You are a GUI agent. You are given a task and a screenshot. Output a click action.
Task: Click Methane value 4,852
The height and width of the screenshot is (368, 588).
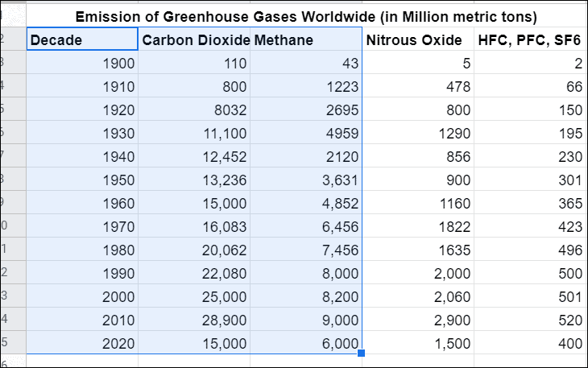(306, 202)
